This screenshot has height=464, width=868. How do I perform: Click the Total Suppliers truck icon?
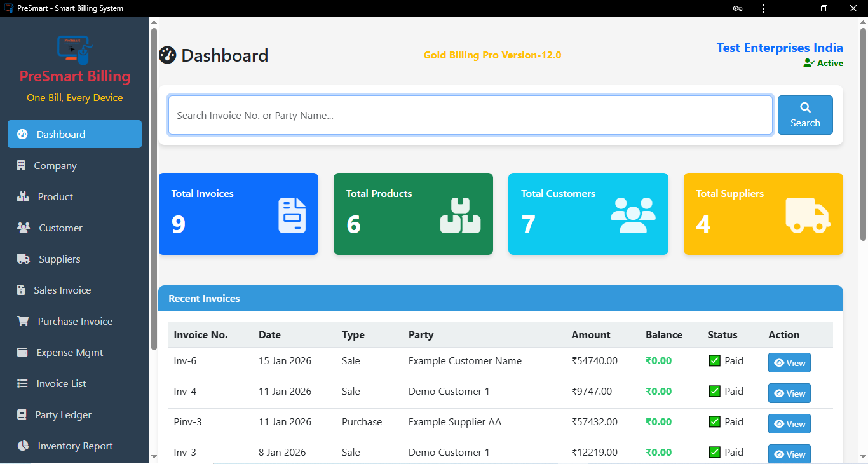[x=808, y=215]
